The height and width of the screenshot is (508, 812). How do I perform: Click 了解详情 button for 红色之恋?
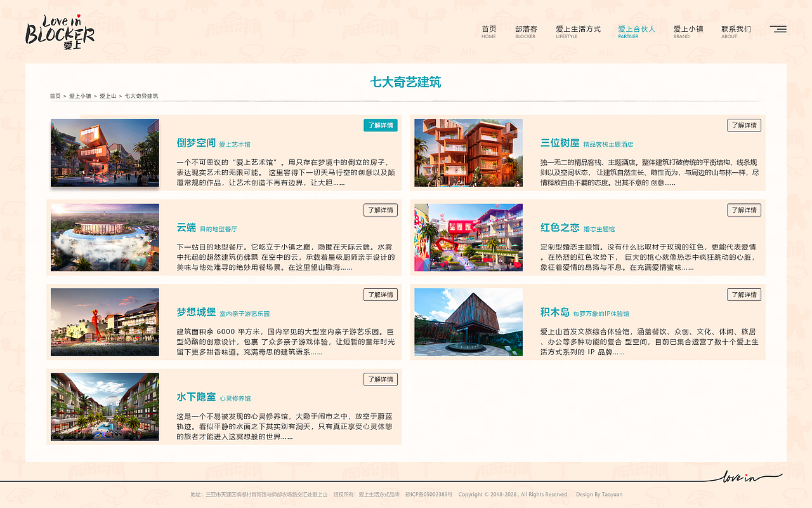click(x=744, y=210)
